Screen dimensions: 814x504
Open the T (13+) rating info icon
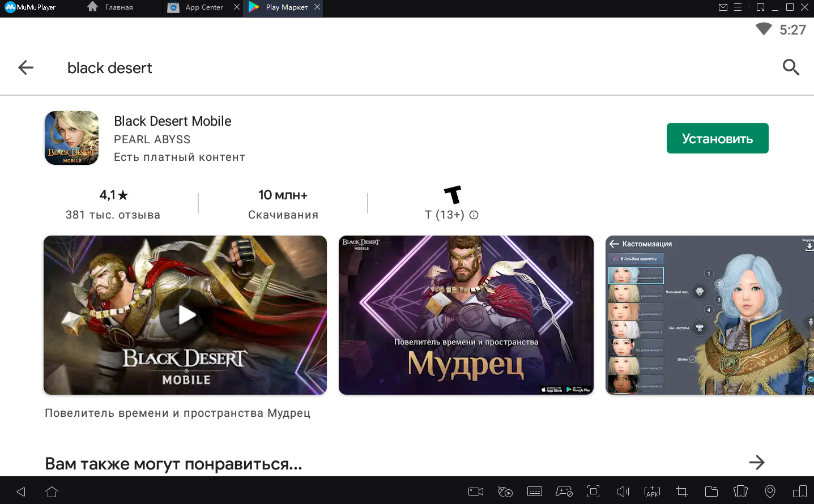(x=474, y=215)
